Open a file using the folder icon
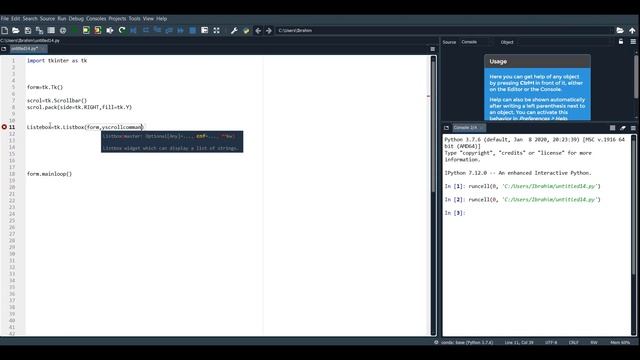This screenshot has width=640, height=360. pos(16,30)
